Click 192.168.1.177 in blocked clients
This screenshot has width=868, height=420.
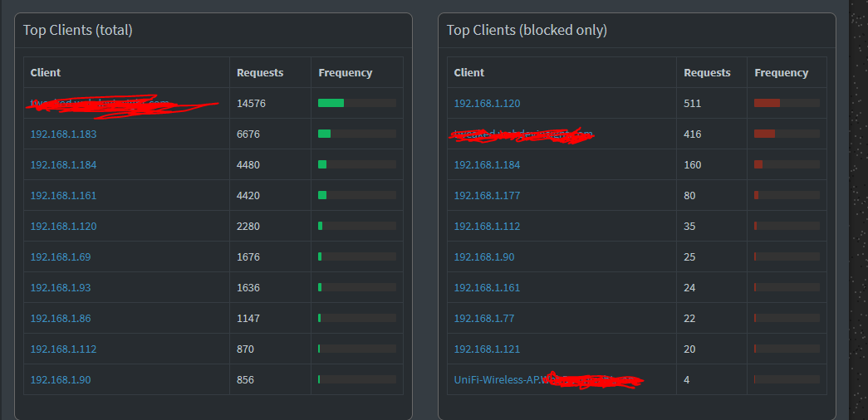pyautogui.click(x=487, y=195)
